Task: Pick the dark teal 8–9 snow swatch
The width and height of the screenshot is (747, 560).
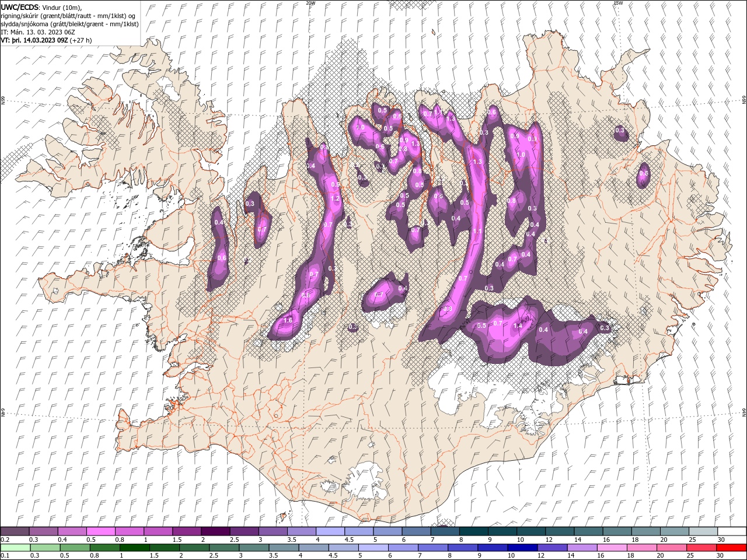Action: point(473,531)
